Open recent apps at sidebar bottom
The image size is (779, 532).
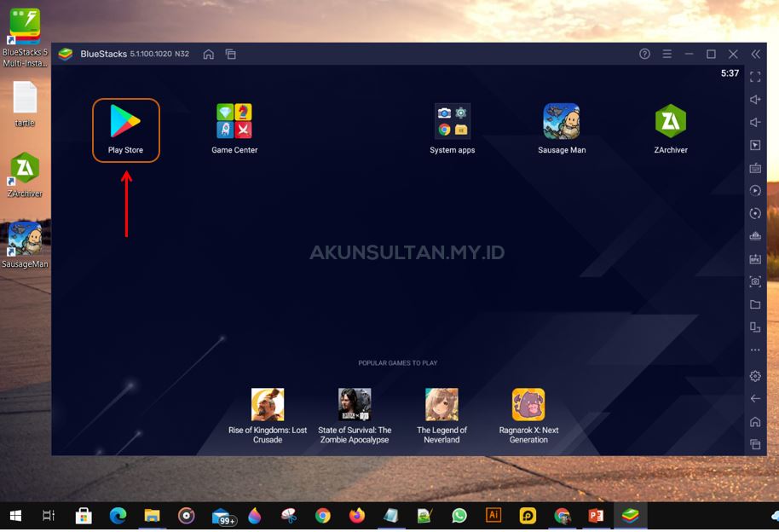(x=755, y=444)
